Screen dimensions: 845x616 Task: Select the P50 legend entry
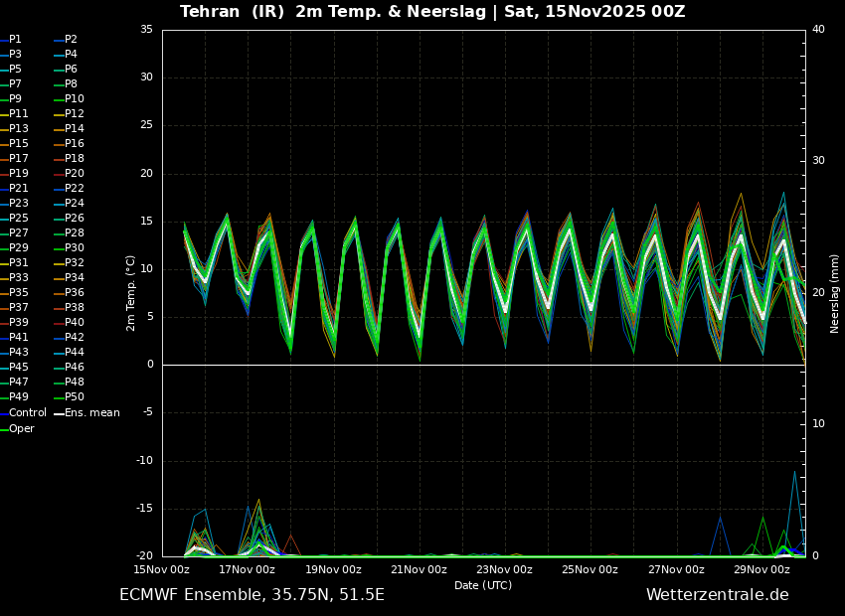[x=75, y=397]
